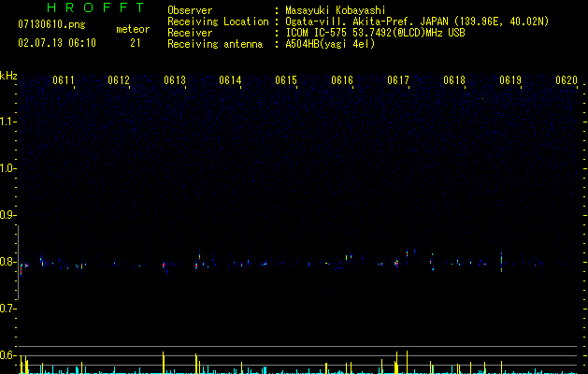The image size is (588, 374).
Task: Click the meteor count value 21
Action: 136,43
